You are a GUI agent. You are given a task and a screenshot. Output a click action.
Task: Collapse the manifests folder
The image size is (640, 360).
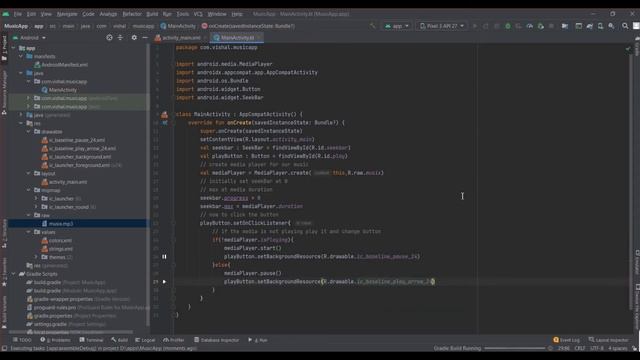click(x=21, y=56)
